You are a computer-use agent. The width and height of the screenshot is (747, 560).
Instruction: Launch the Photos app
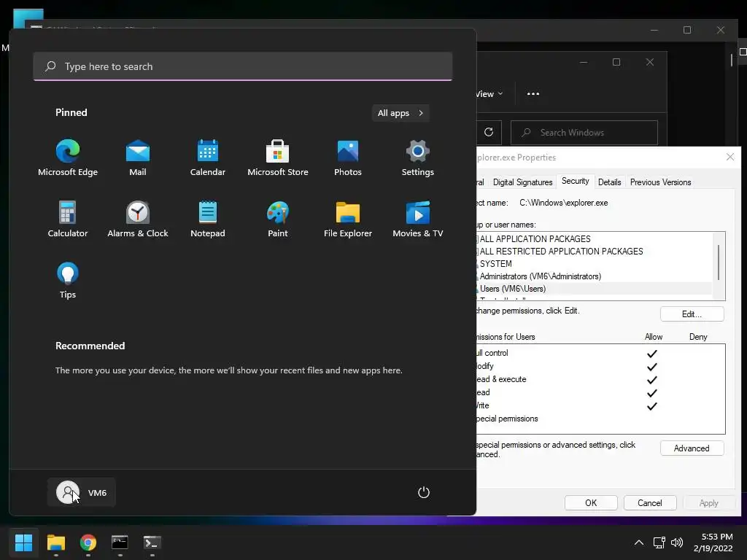[348, 158]
